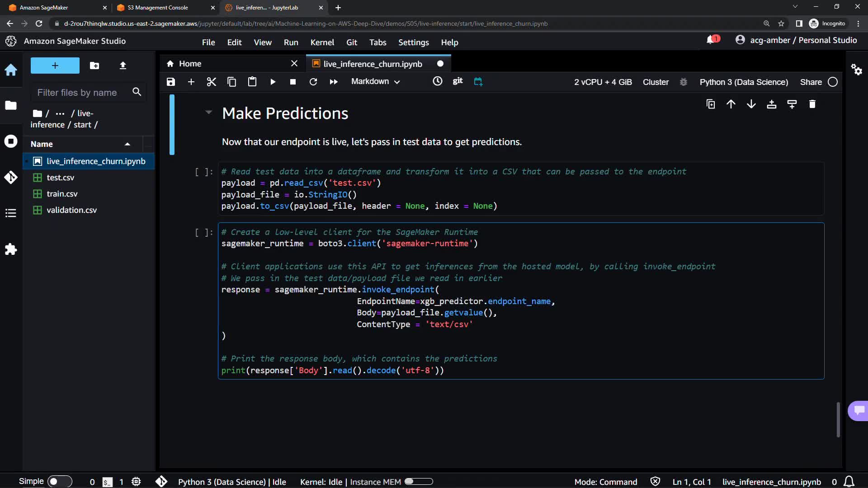Toggle Simple interface mode switch

coord(59,481)
